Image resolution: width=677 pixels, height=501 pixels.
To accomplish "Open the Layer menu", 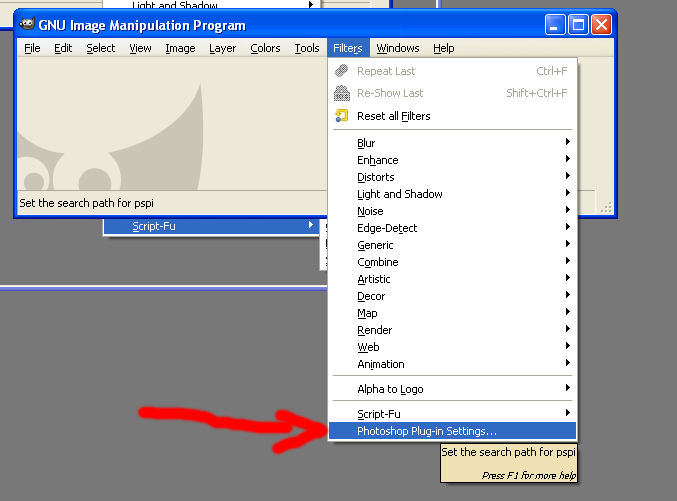I will (x=222, y=48).
